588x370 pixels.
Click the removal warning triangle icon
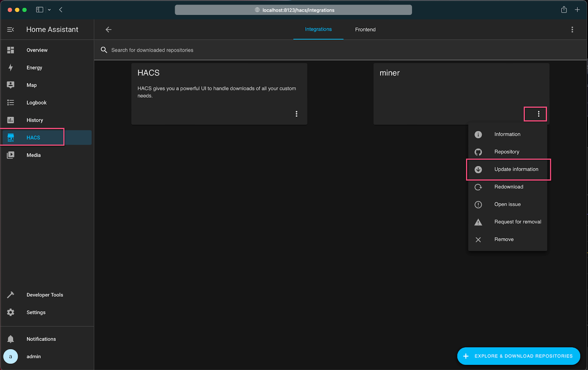pyautogui.click(x=478, y=222)
